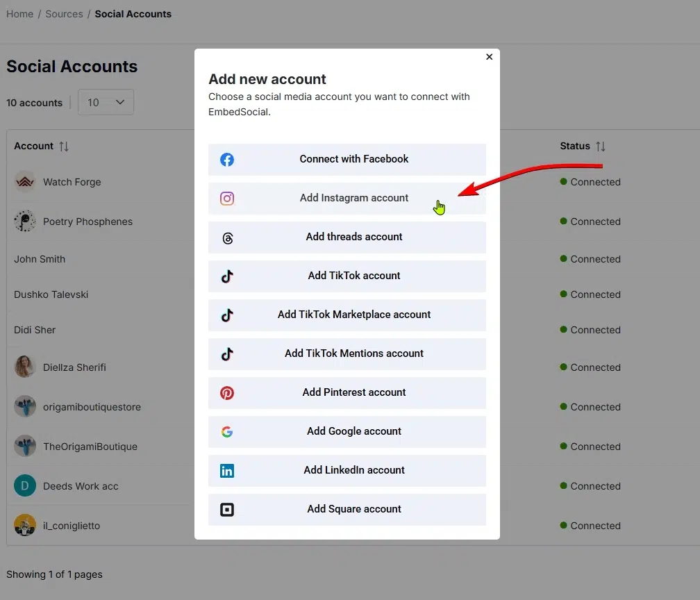This screenshot has height=600, width=700.
Task: Click the Pinterest icon
Action: coord(227,392)
